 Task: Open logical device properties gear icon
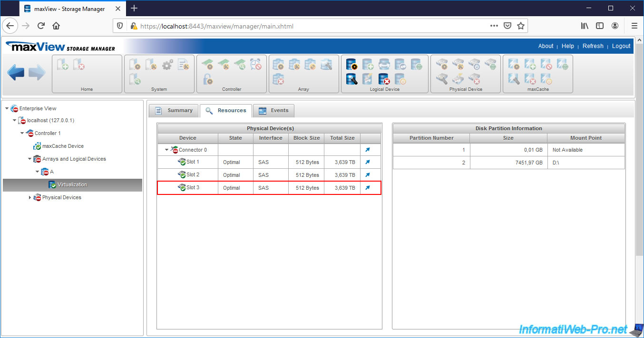(x=351, y=64)
